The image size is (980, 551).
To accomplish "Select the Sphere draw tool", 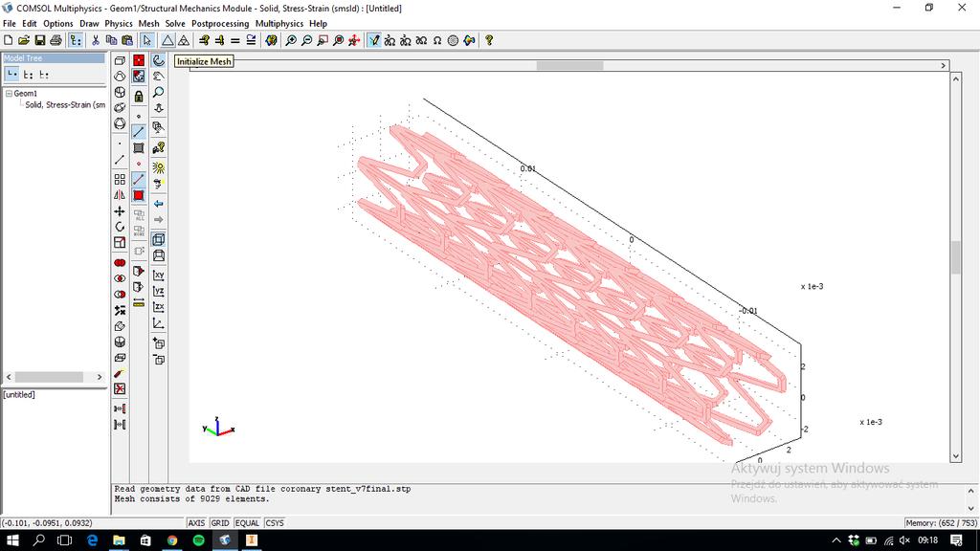I will [x=120, y=123].
